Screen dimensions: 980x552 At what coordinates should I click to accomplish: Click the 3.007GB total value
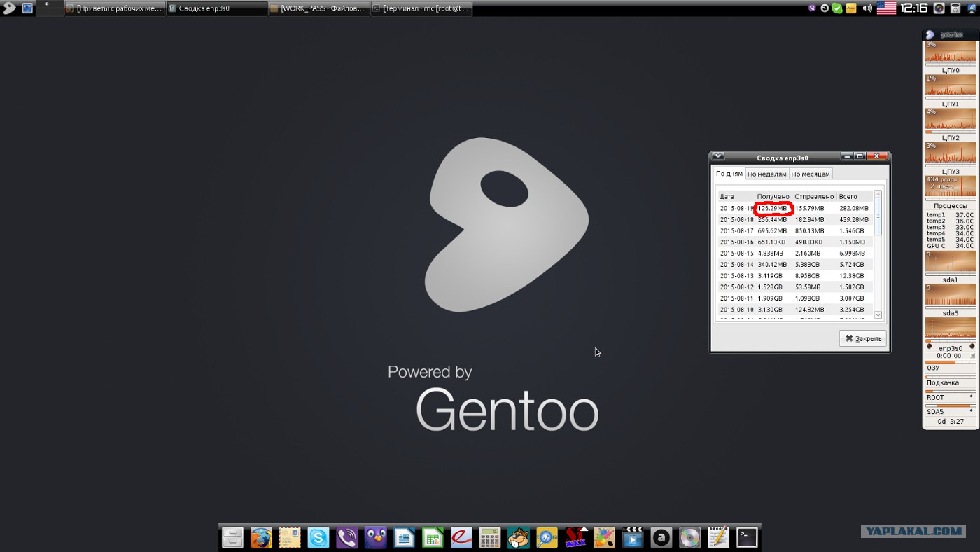tap(852, 298)
